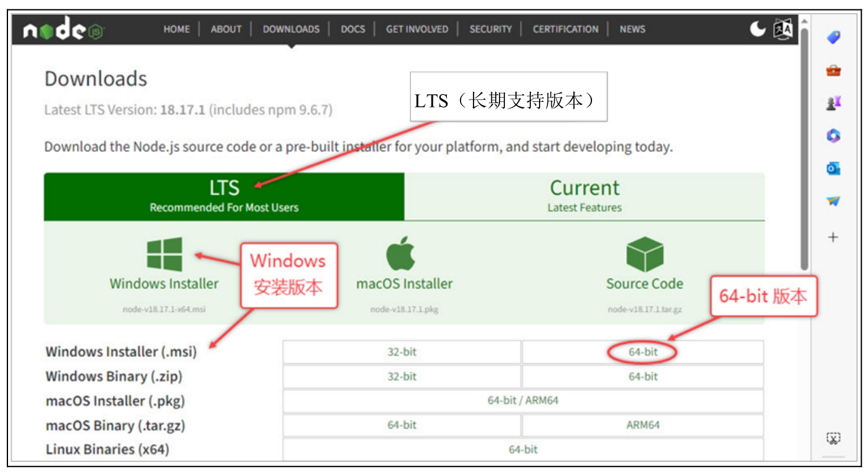Click the macOS Binary (.tar.gz) row label
The height and width of the screenshot is (475, 868).
click(x=115, y=426)
